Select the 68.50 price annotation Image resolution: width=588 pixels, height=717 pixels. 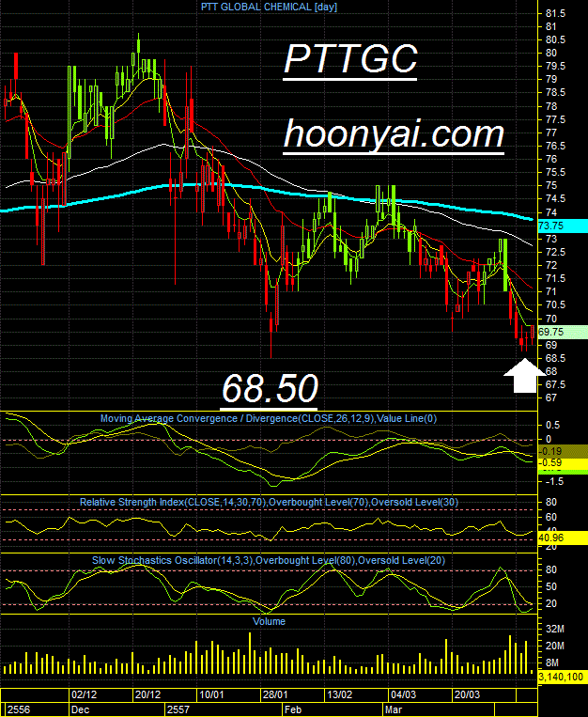pos(270,390)
